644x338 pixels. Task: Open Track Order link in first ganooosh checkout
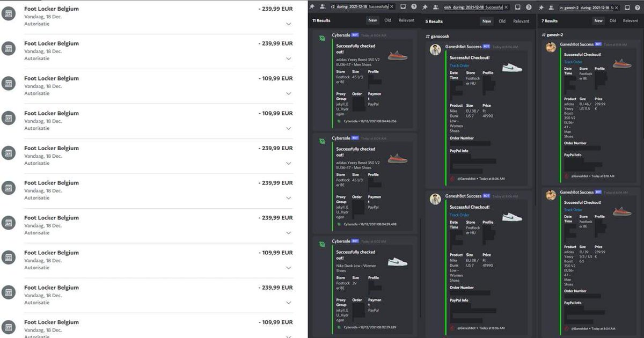tap(459, 65)
